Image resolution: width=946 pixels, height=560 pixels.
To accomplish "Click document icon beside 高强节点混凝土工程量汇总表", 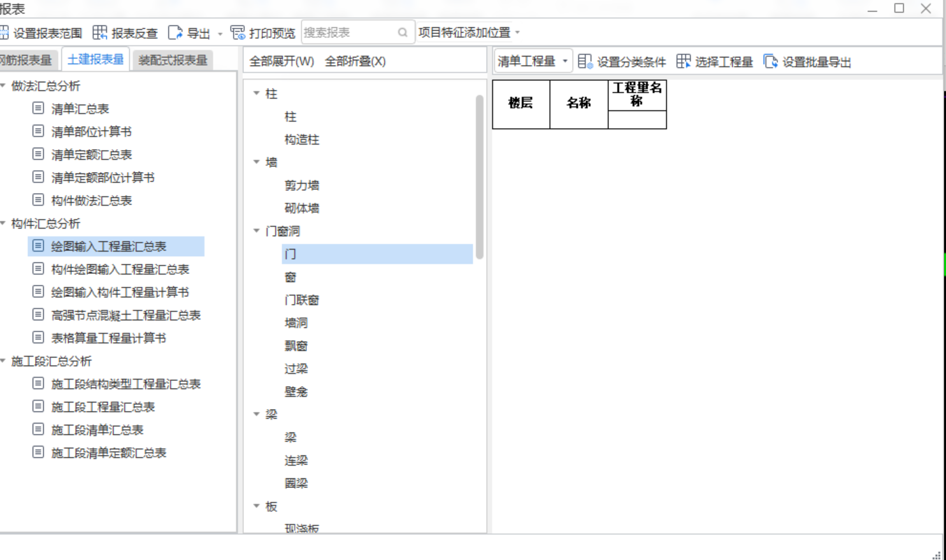I will click(x=38, y=315).
